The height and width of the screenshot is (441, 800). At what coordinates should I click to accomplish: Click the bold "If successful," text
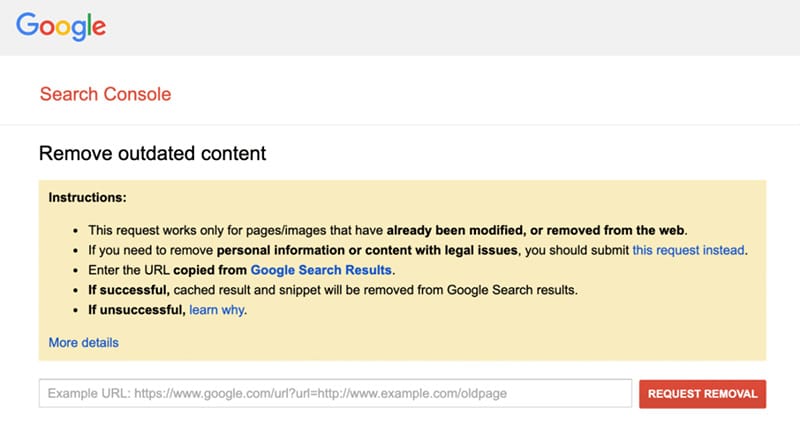[129, 290]
